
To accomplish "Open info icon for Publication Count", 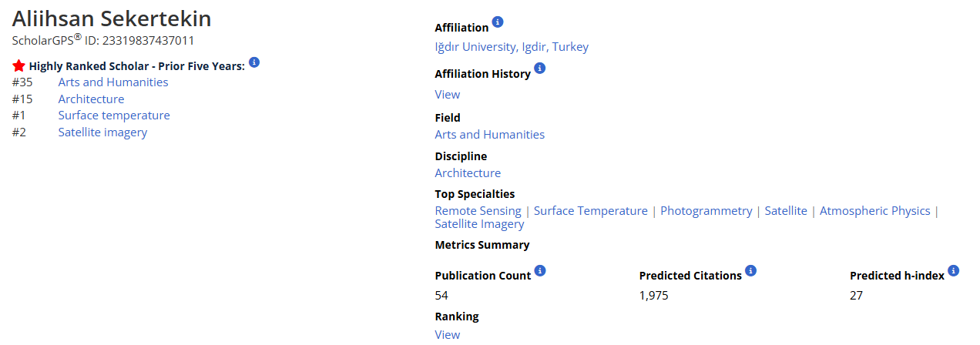I will 540,270.
